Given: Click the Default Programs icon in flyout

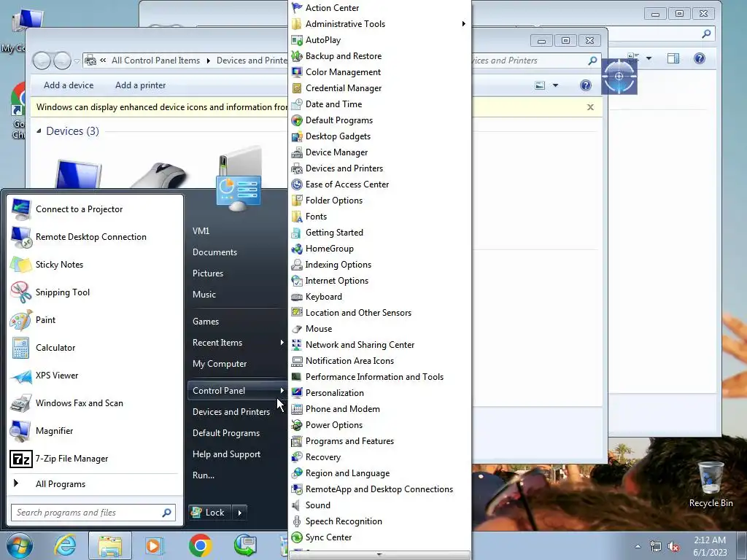Looking at the screenshot, I should coord(297,120).
